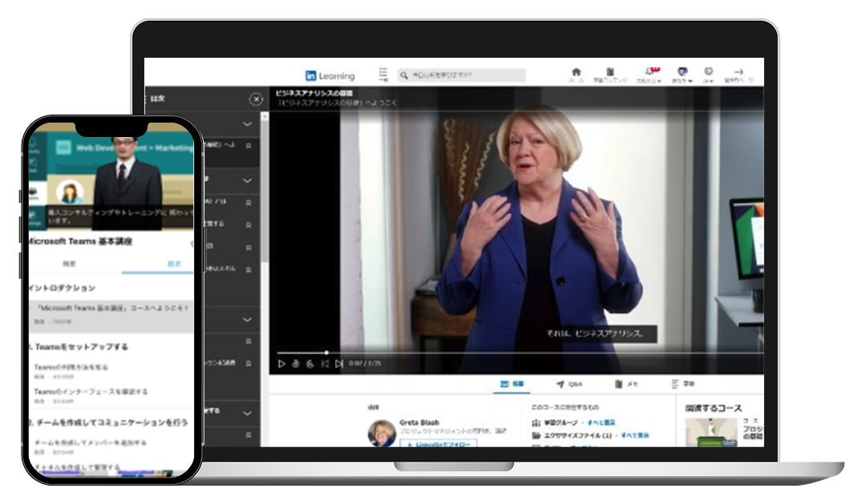This screenshot has height=504, width=866.
Task: Bookmark the currently playing welcome lesson
Action: click(x=249, y=146)
